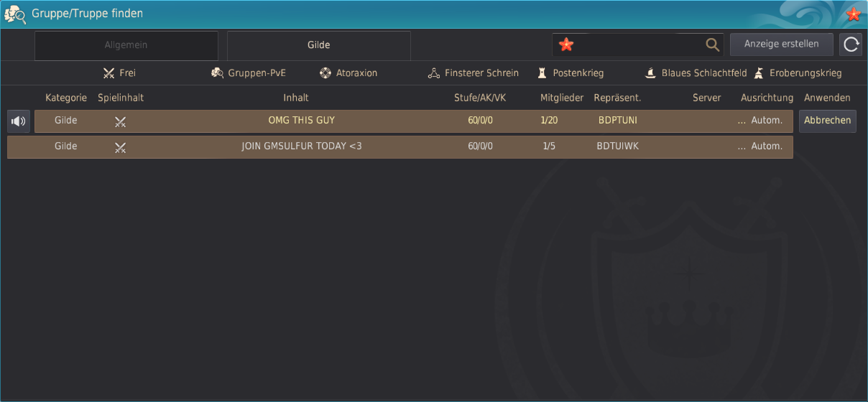Image resolution: width=868 pixels, height=402 pixels.
Task: Click Abbrechen for the first listing
Action: pos(827,121)
